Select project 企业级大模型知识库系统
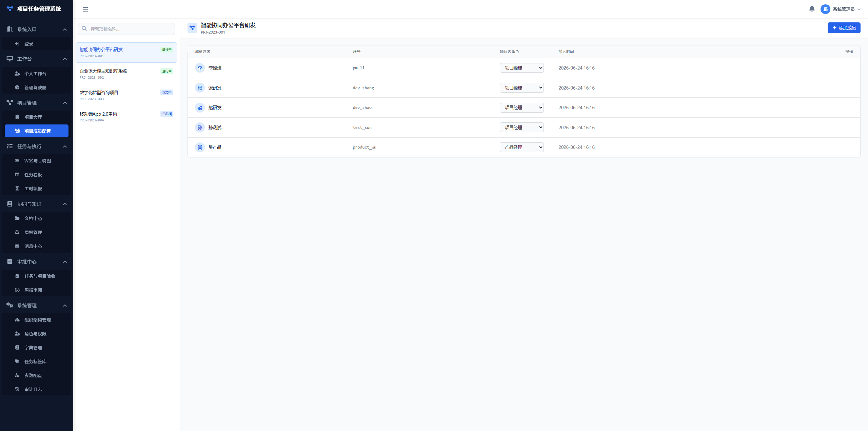Image resolution: width=868 pixels, height=431 pixels. 126,74
